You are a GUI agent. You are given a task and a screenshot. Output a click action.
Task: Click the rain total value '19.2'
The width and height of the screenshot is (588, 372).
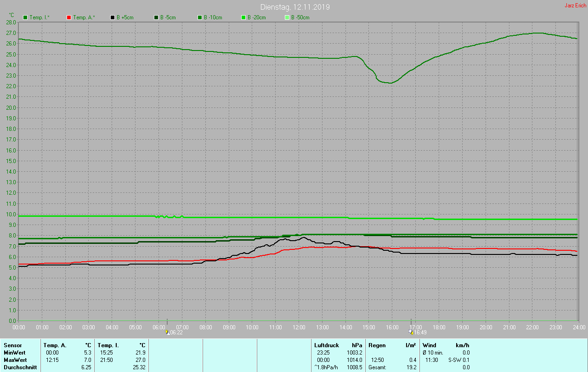[x=411, y=367]
